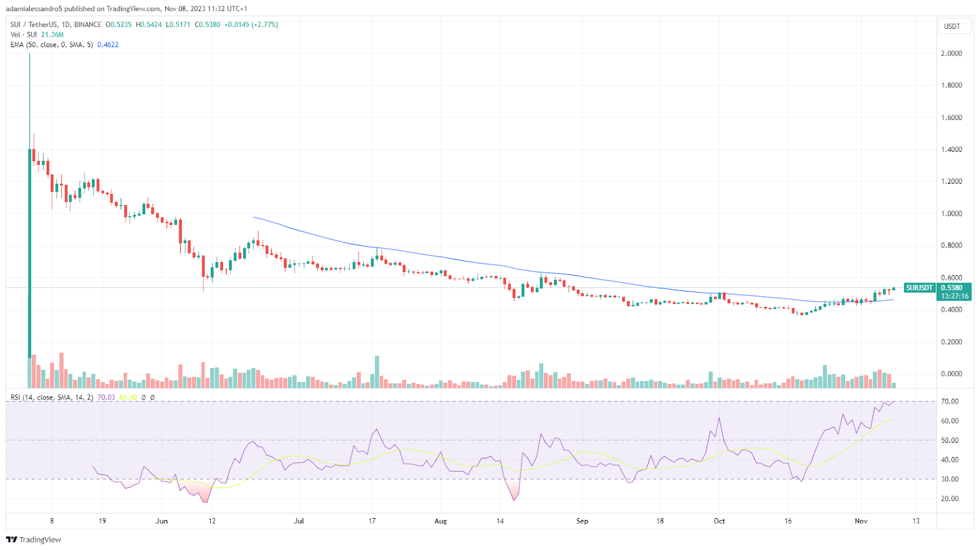This screenshot has height=550, width=980.
Task: Click the 1.6000 price axis label
Action: click(951, 118)
